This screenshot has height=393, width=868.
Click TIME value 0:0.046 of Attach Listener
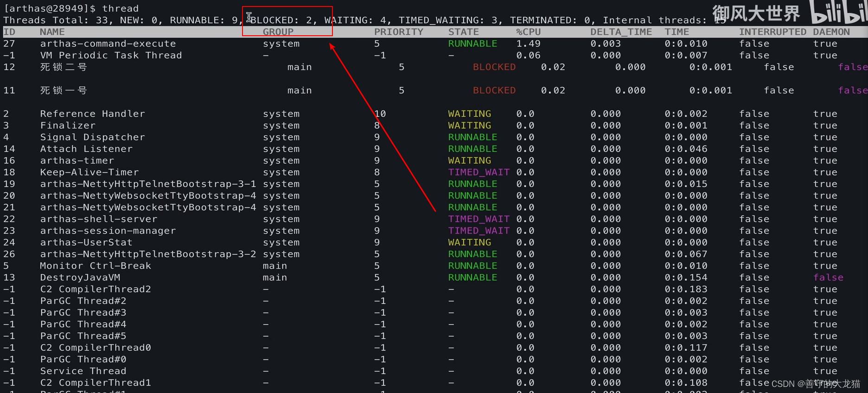[686, 149]
